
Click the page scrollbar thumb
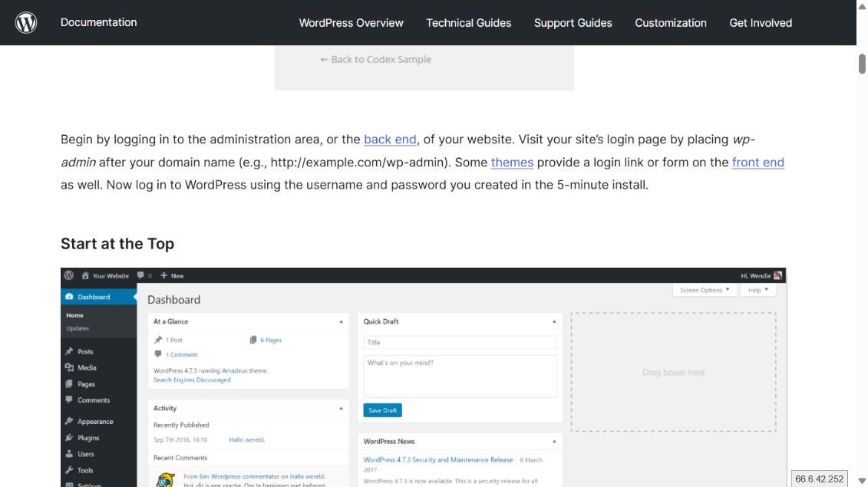point(862,64)
